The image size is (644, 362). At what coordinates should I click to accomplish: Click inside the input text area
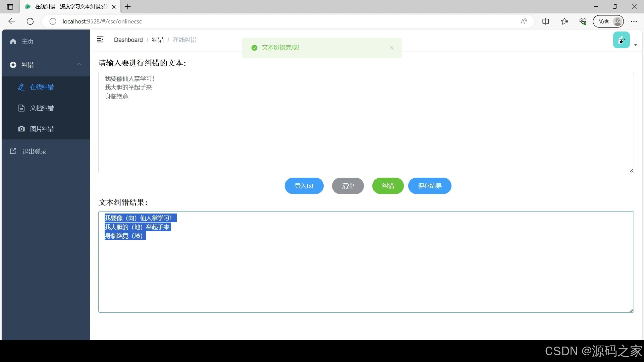[x=366, y=134]
